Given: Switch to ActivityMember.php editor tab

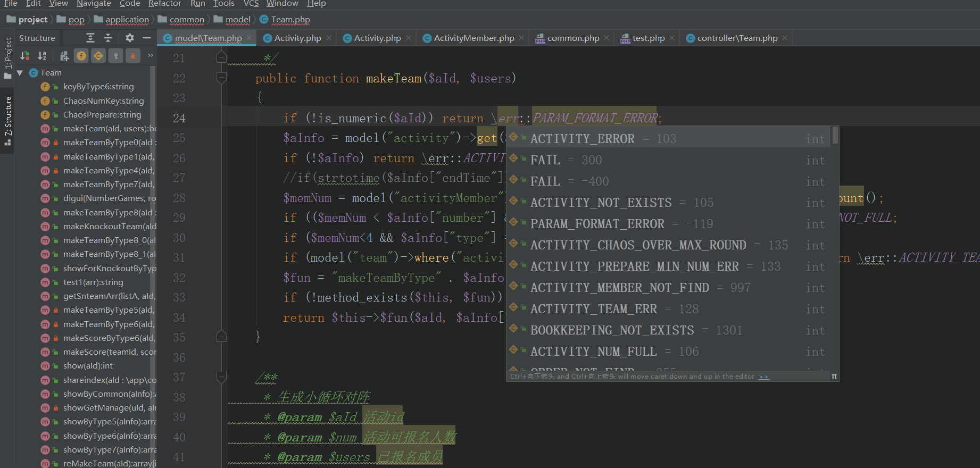Looking at the screenshot, I should (x=473, y=38).
